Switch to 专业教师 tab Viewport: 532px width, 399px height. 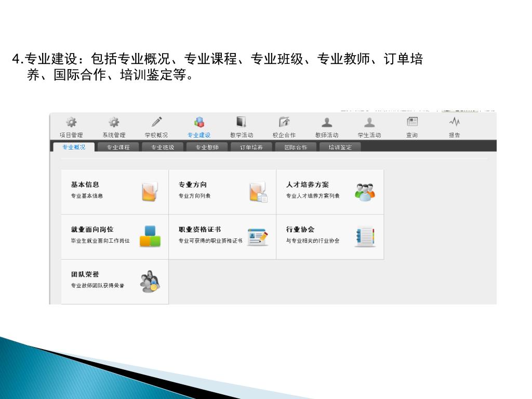[x=207, y=147]
